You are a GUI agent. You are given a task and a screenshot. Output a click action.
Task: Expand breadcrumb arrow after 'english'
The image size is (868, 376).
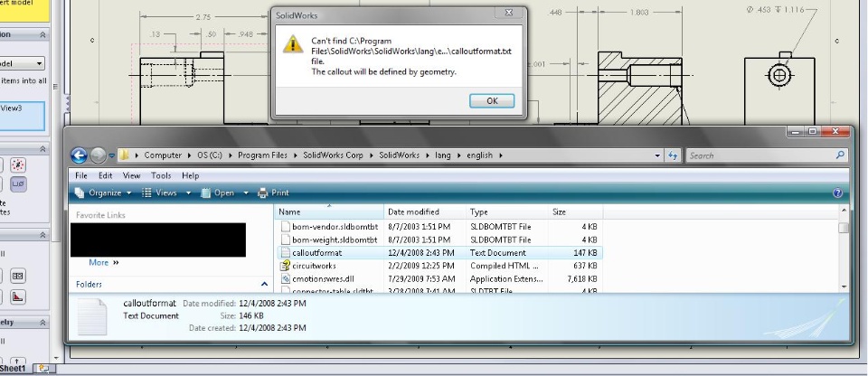[x=501, y=155]
